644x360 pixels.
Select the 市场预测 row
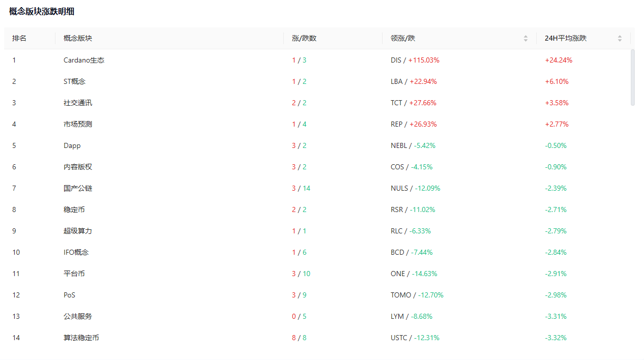(x=78, y=124)
